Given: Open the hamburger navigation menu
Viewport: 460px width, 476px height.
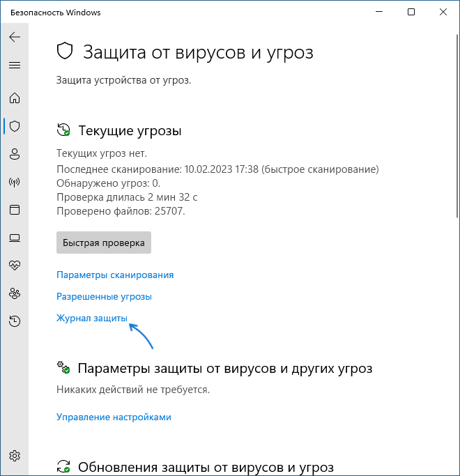Looking at the screenshot, I should 15,65.
